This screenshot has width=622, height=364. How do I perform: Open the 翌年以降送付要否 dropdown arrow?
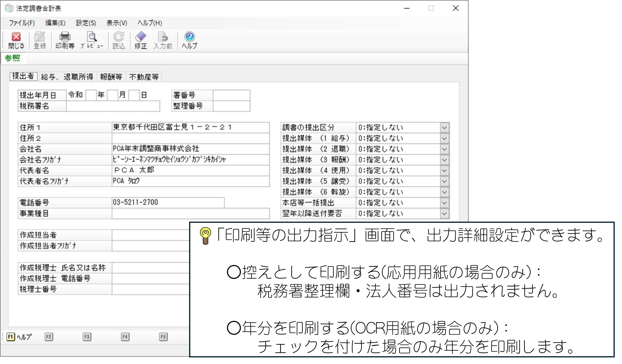tap(444, 214)
